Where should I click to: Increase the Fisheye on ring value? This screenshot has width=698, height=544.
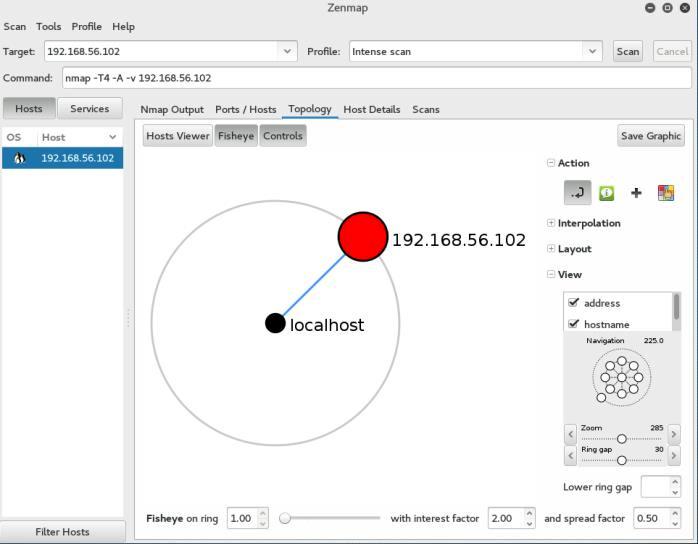click(263, 513)
